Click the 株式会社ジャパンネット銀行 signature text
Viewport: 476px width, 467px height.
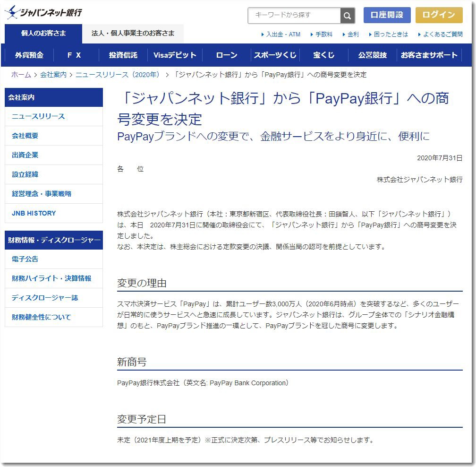(419, 180)
